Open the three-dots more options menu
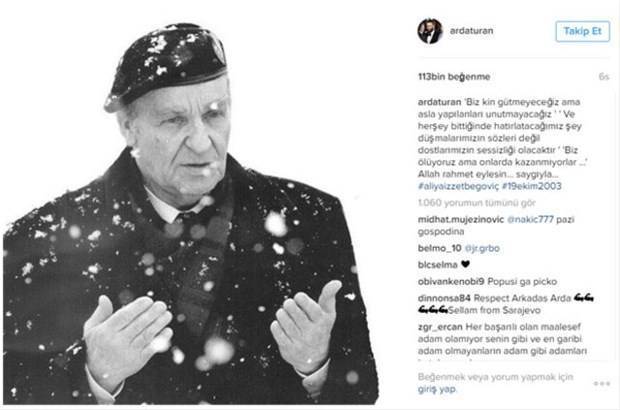 (x=601, y=384)
